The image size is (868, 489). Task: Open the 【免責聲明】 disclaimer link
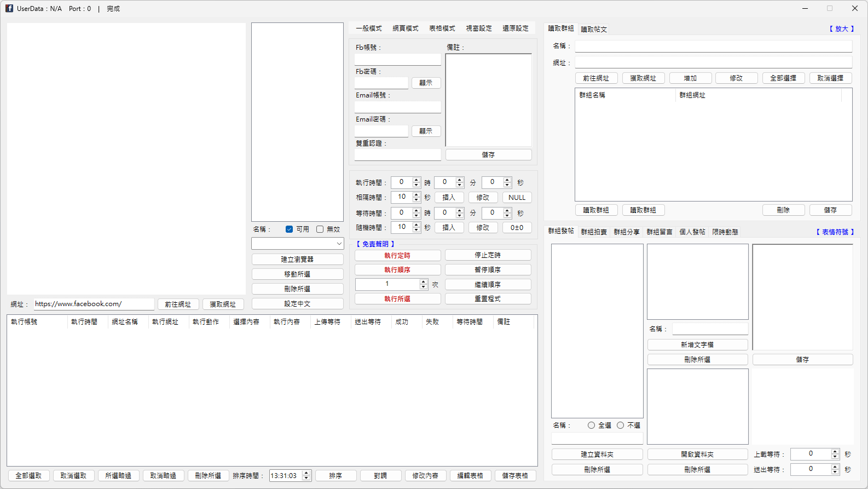[375, 244]
